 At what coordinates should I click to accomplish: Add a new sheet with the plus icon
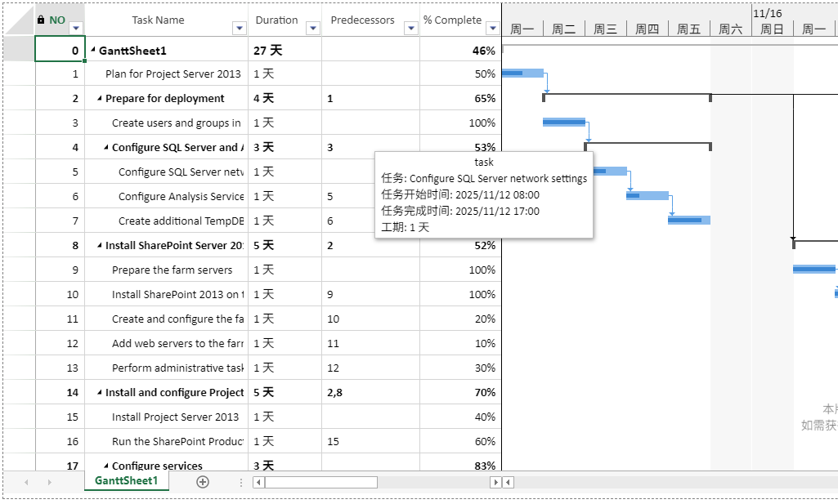point(203,482)
